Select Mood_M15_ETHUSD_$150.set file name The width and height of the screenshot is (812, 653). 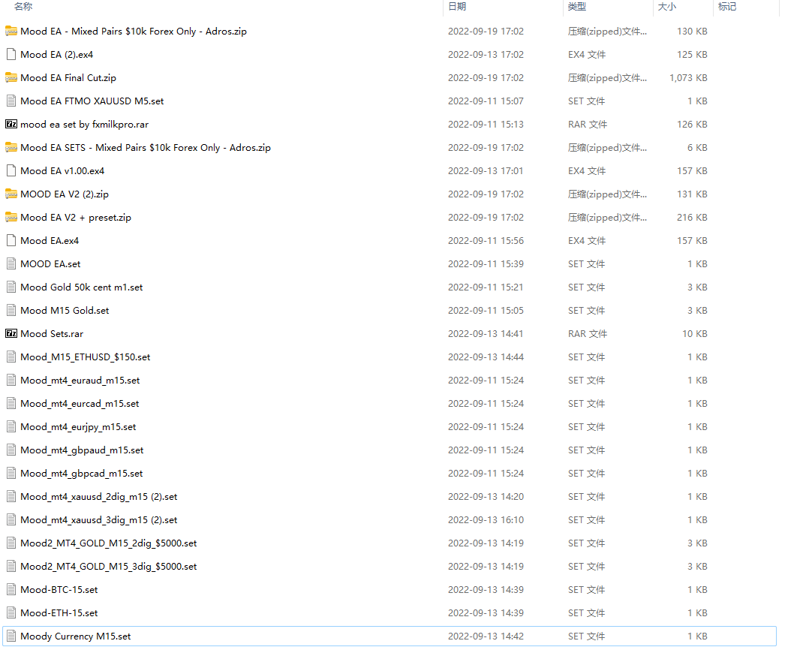[85, 357]
